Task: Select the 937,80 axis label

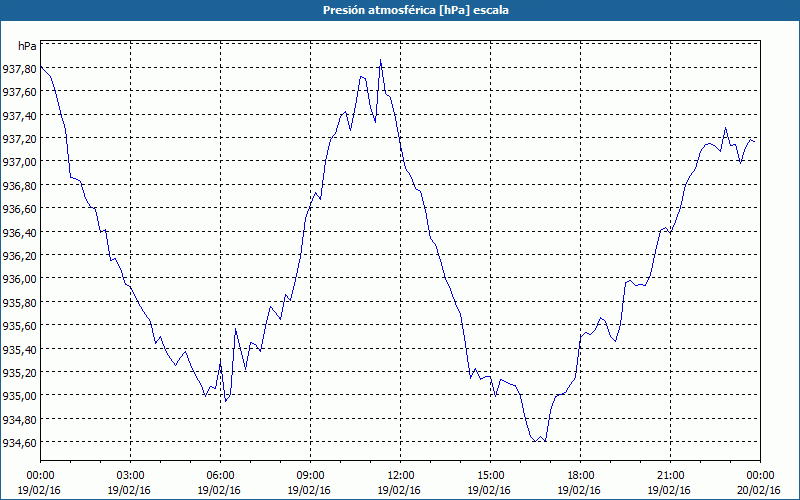Action: [x=19, y=68]
